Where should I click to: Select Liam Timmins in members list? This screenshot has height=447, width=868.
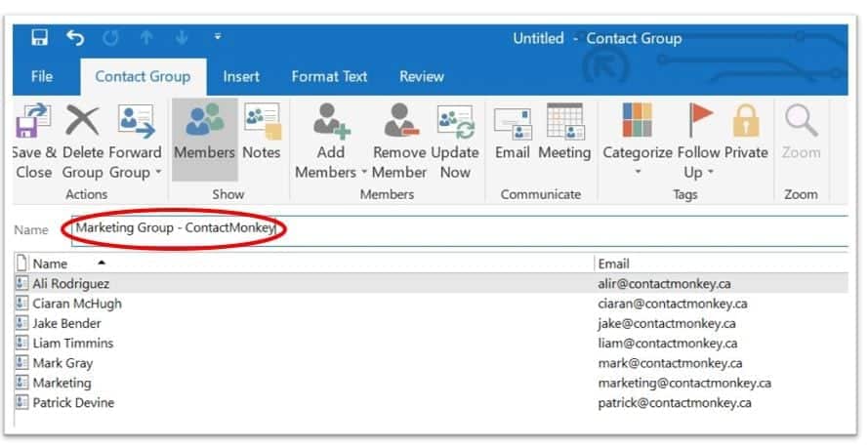73,344
